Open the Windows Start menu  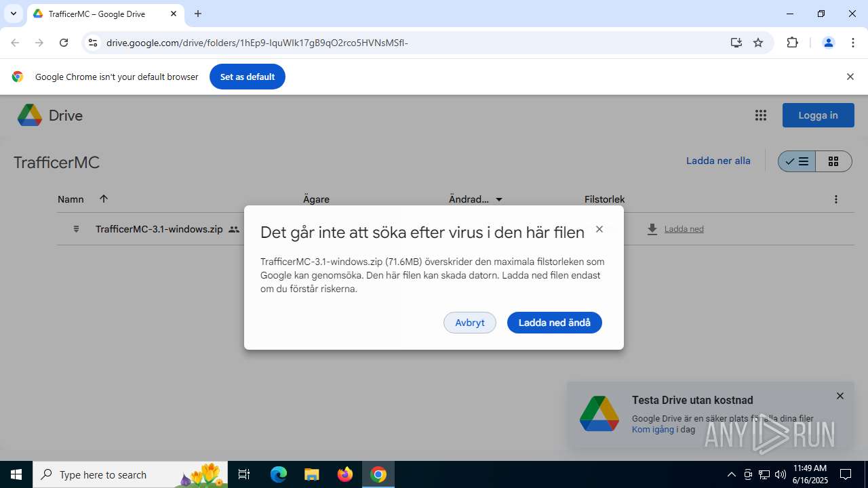pos(16,474)
